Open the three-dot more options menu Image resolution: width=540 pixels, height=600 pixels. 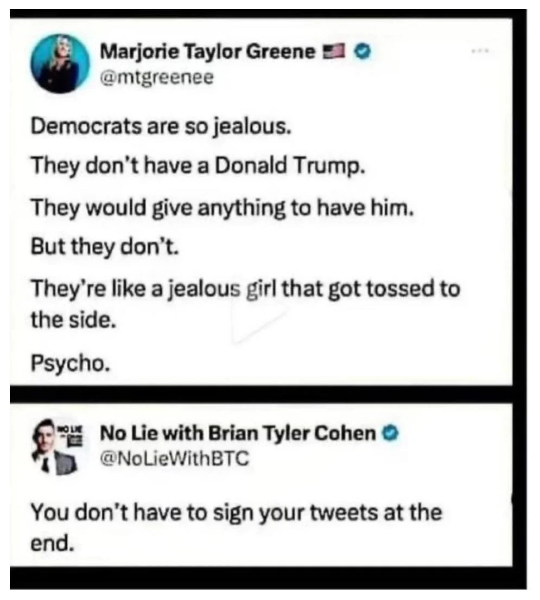480,50
